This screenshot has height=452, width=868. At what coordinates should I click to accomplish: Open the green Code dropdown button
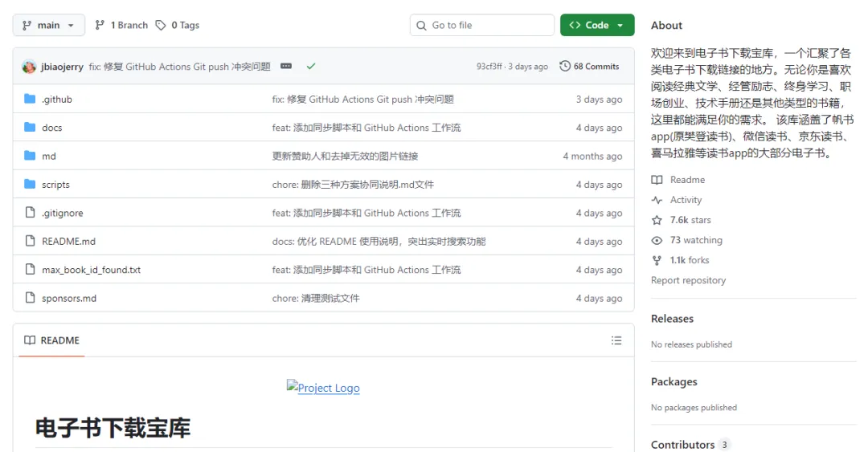tap(597, 25)
